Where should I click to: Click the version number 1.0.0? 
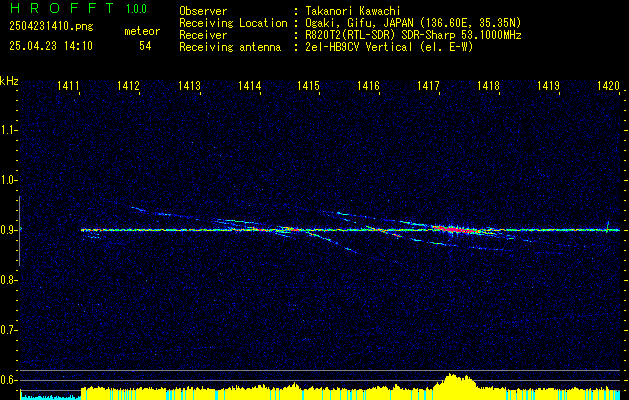coord(136,9)
